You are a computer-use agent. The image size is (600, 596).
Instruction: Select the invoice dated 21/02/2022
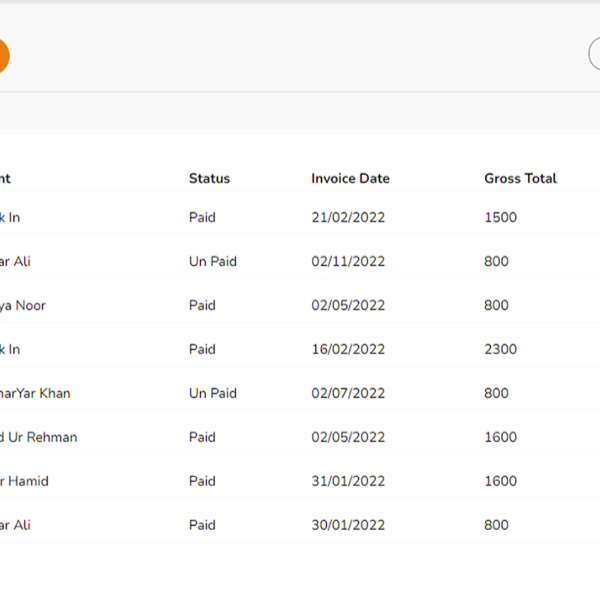tap(347, 217)
